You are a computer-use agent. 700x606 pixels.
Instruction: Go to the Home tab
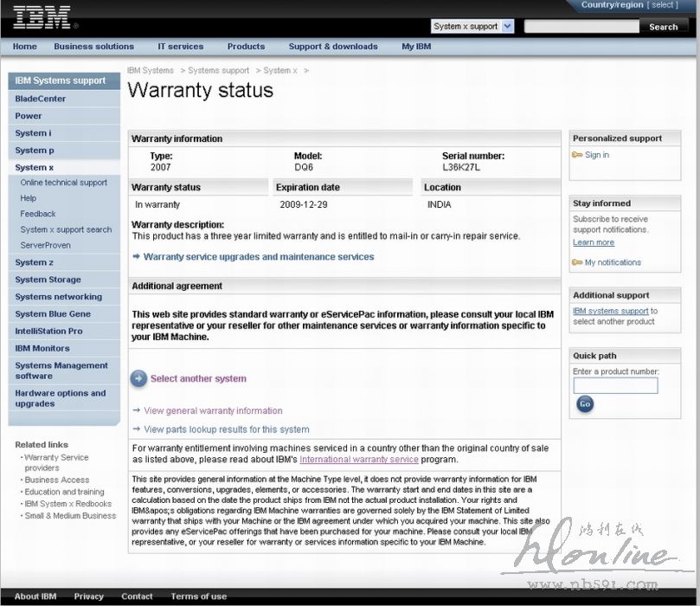click(x=25, y=47)
